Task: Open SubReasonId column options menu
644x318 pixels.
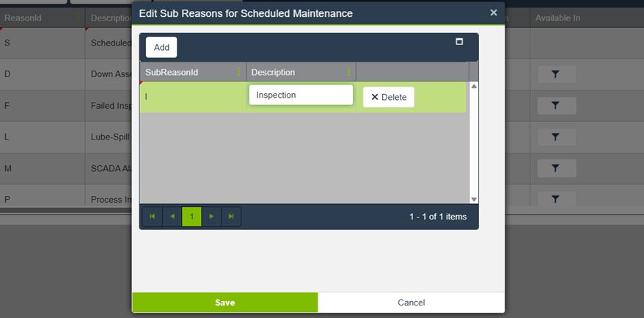Action: [239, 72]
